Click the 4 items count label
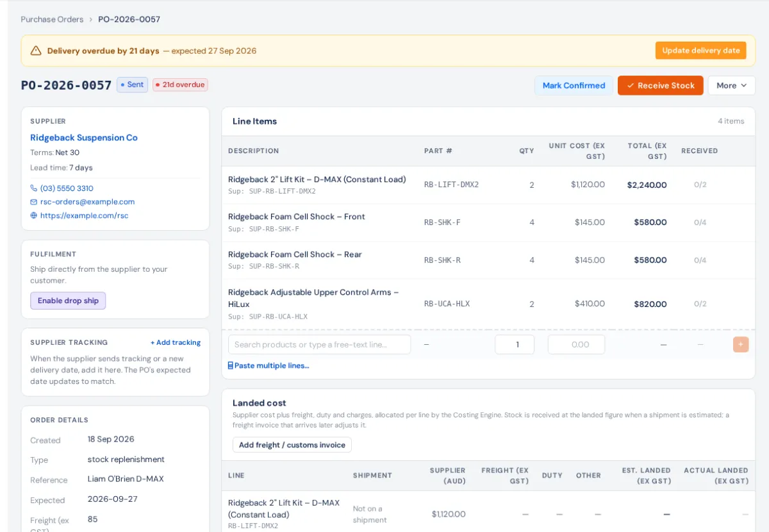This screenshot has width=769, height=532. click(731, 121)
